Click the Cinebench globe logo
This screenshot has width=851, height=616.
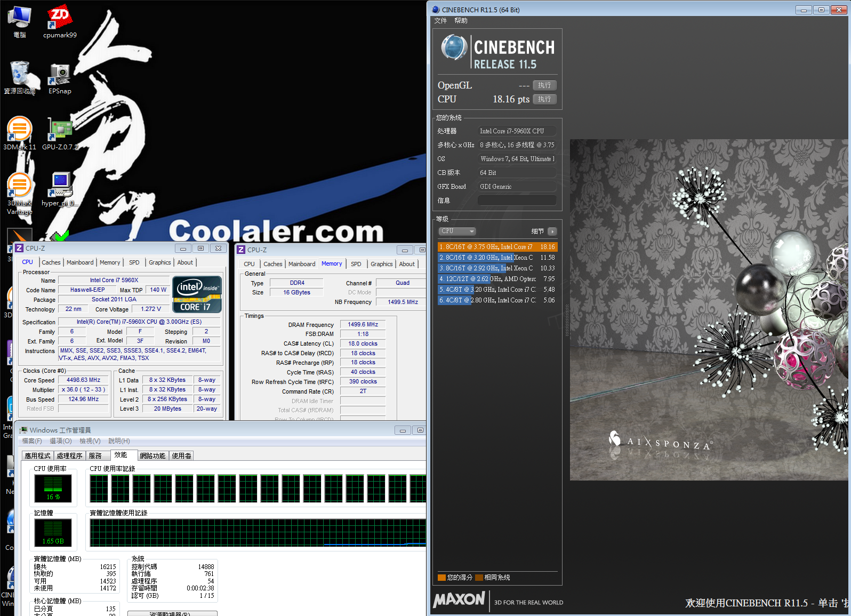[454, 47]
